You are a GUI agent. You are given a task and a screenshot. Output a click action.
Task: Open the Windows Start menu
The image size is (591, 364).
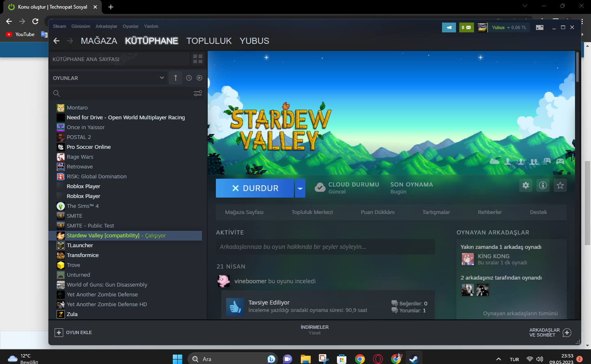tap(177, 359)
